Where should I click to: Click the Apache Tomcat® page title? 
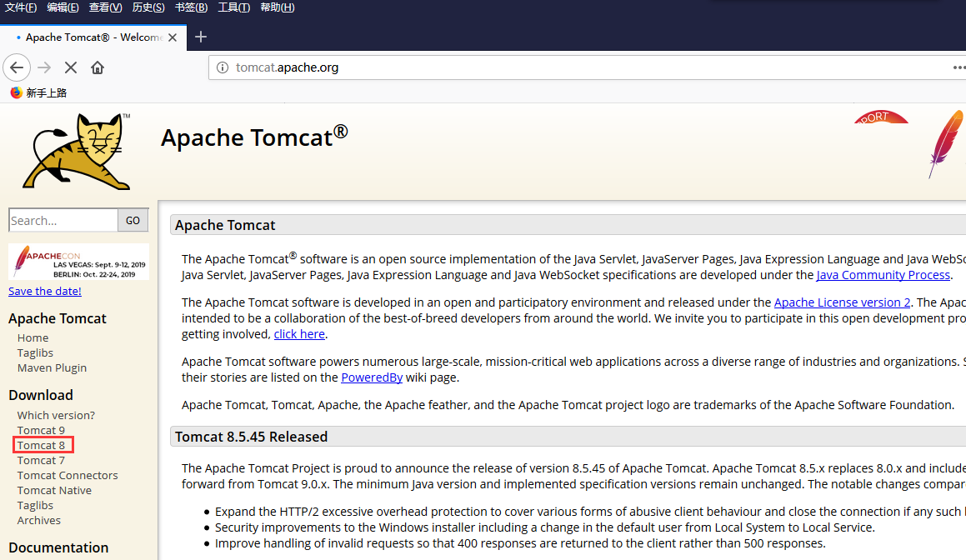(254, 136)
